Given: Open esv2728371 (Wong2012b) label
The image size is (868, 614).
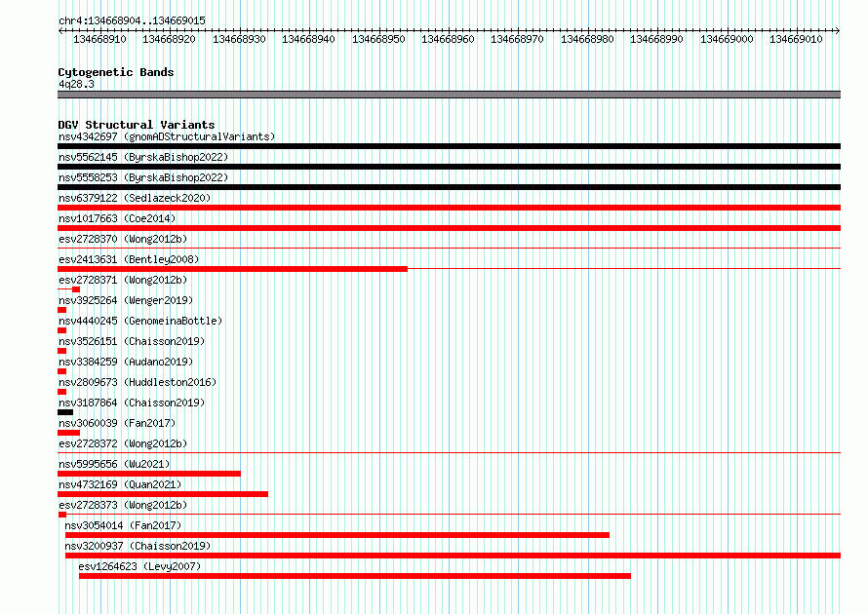Looking at the screenshot, I should click(123, 280).
